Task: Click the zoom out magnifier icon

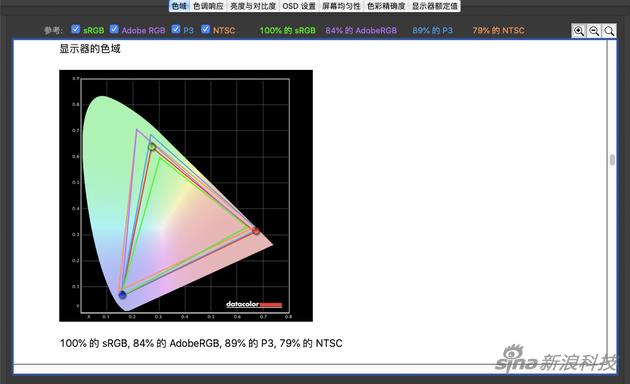Action: [x=594, y=31]
